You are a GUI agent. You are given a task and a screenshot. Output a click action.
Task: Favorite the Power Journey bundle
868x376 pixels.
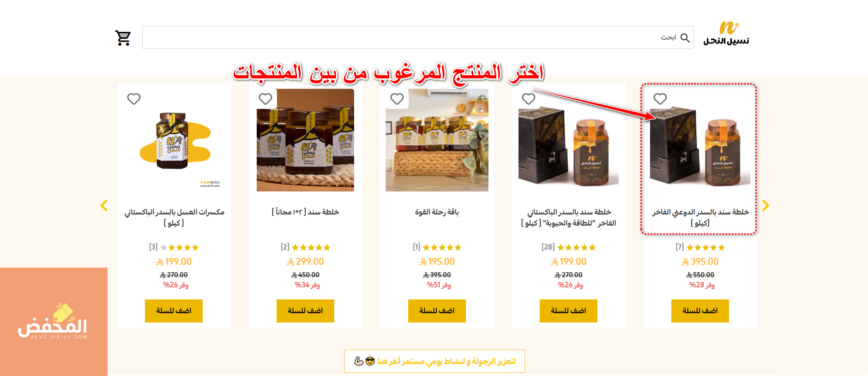point(397,99)
